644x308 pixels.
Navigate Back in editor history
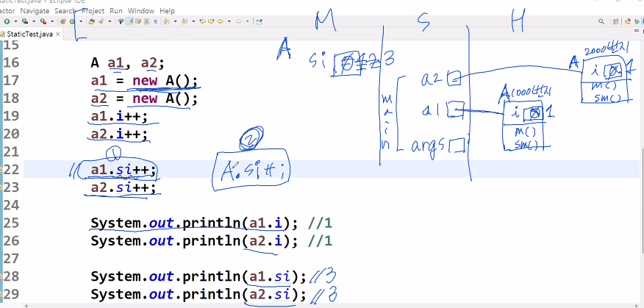point(220,21)
